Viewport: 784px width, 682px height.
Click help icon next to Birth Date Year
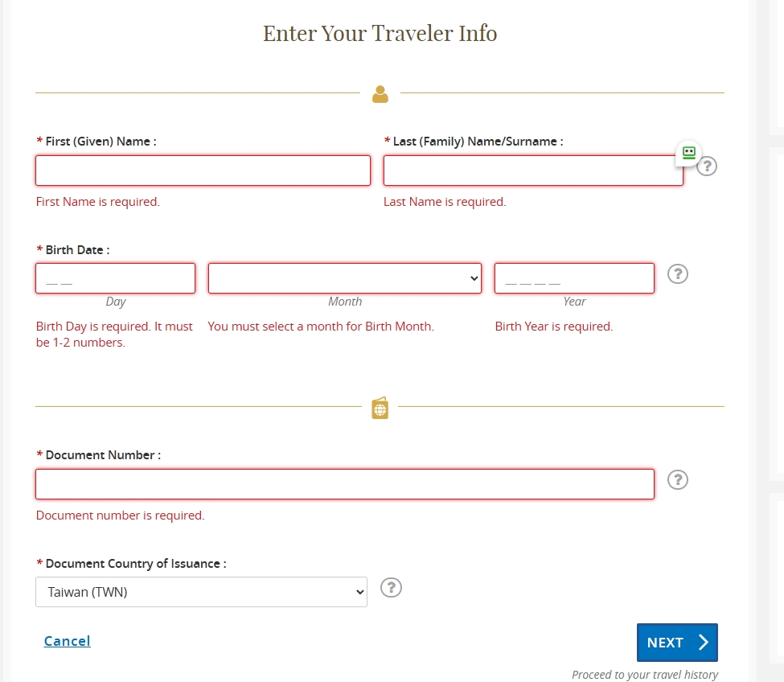(678, 274)
